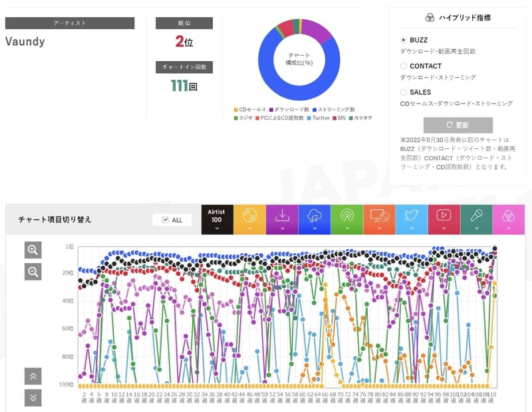Select the BUZZ radio button
532x412 pixels.
click(x=403, y=39)
